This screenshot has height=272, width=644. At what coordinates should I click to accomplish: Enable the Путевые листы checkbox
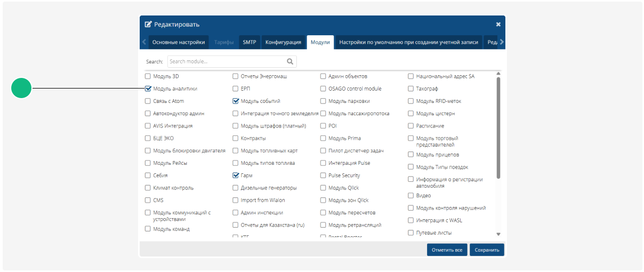[411, 233]
